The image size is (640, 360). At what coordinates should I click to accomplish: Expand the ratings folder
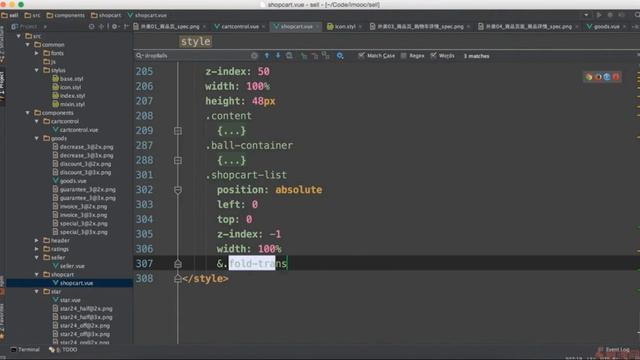click(37, 249)
